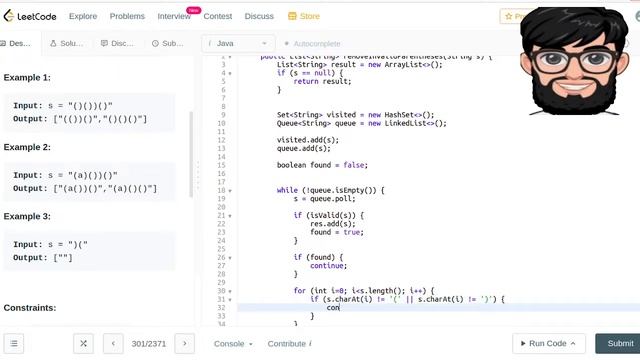Click code line 32 with 'con'

tap(439, 308)
